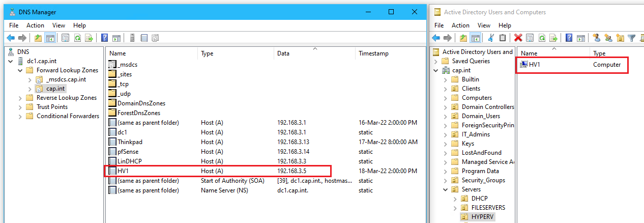Sort DNS records by Name column

152,53
